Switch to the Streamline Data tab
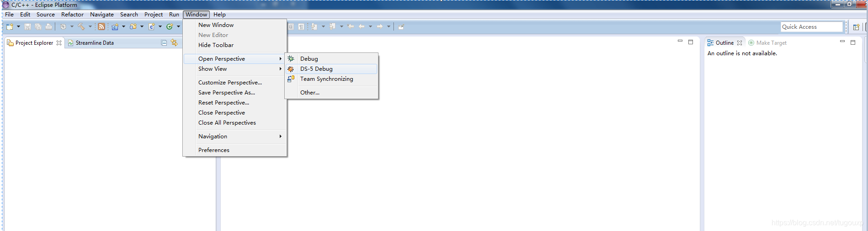 click(91, 43)
